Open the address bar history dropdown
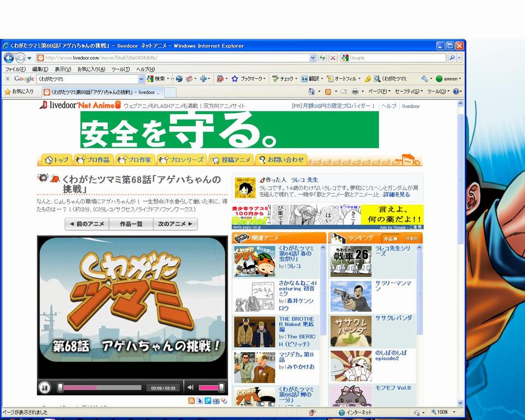This screenshot has height=420, width=525. (312, 58)
